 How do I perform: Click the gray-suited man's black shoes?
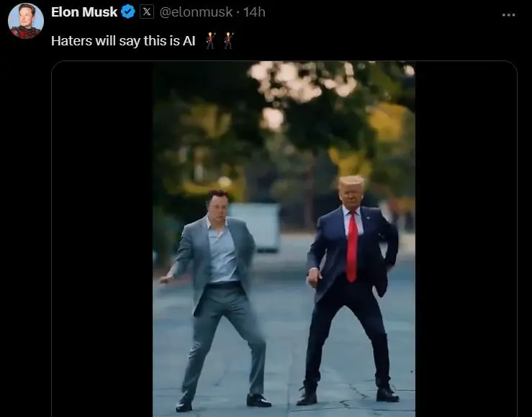(x=258, y=400)
